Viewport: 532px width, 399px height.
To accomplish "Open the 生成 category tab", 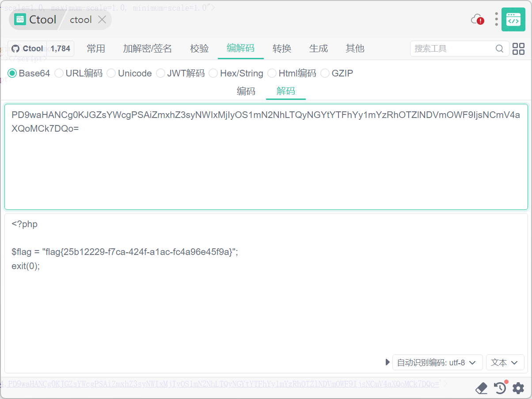I will (319, 49).
